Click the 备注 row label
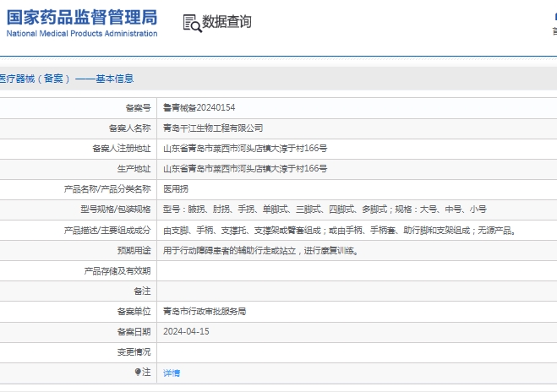 (x=143, y=291)
